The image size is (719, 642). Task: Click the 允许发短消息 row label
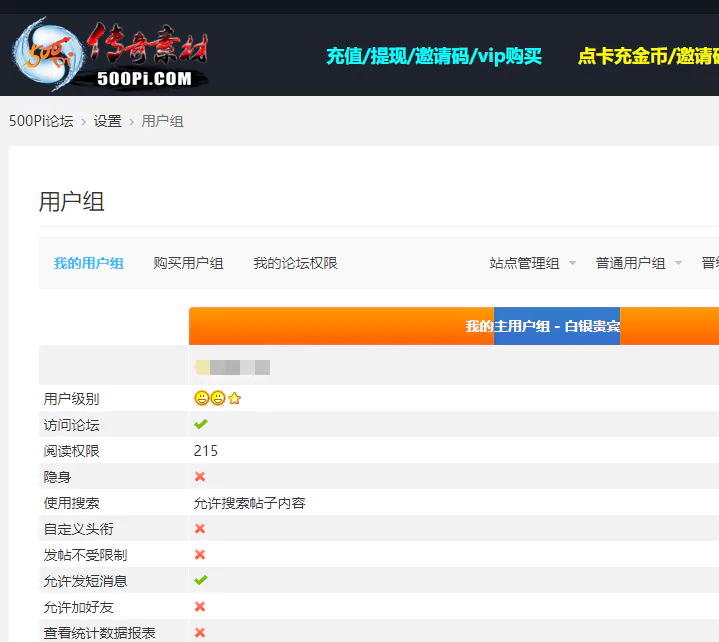pyautogui.click(x=85, y=581)
